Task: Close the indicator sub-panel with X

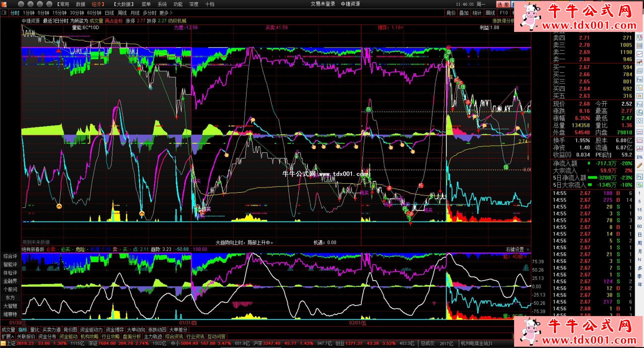Action: point(528,249)
